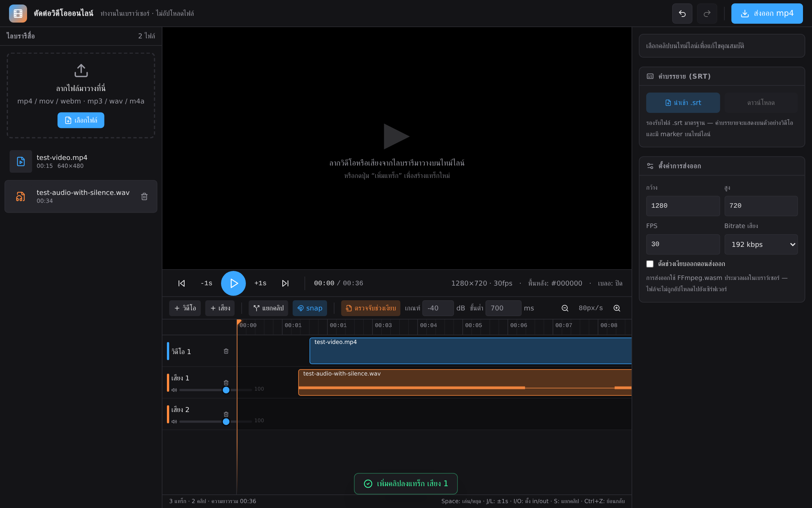This screenshot has height=508, width=812.
Task: Edit the height field showing 720
Action: click(x=761, y=206)
